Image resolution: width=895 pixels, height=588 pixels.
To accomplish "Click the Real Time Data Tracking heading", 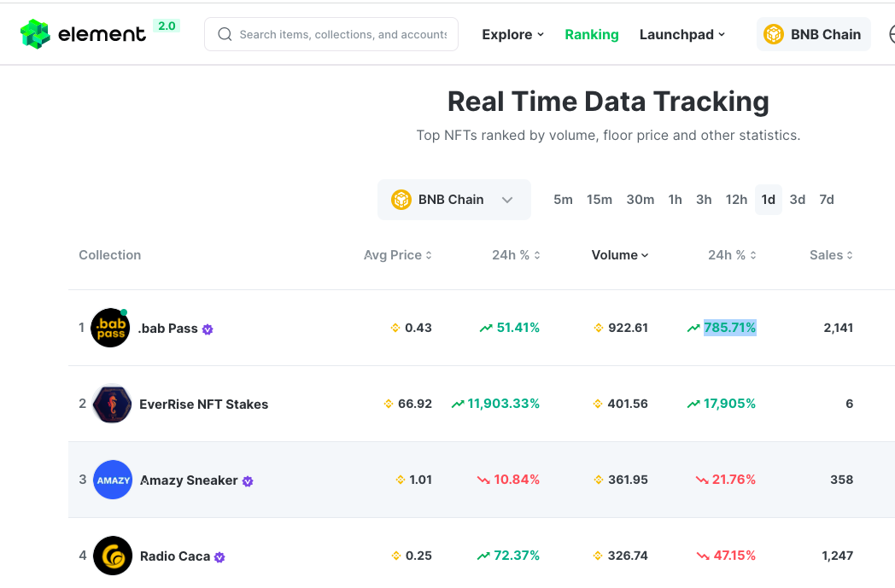I will (x=608, y=102).
